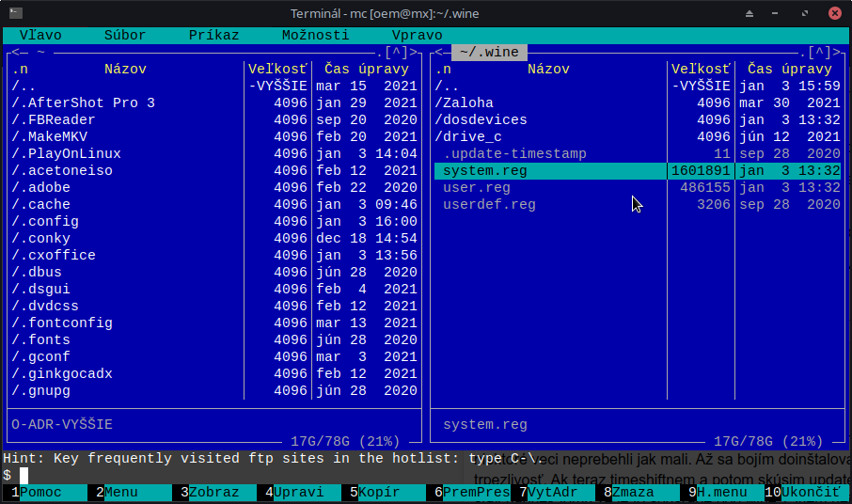Select '/.dsgui' directory

point(214,289)
